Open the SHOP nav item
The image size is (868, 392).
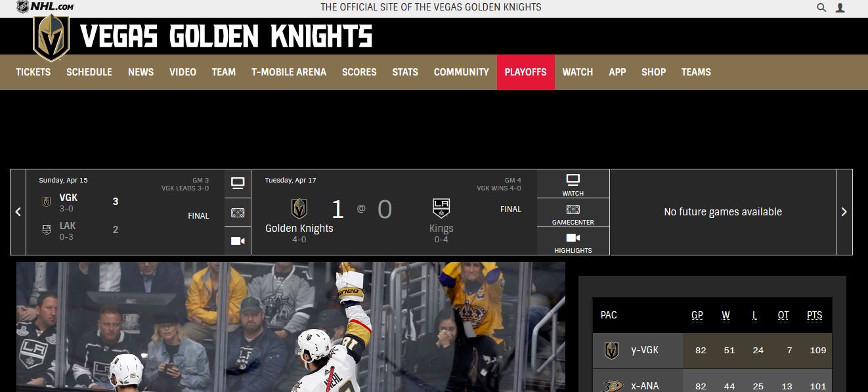(x=653, y=72)
